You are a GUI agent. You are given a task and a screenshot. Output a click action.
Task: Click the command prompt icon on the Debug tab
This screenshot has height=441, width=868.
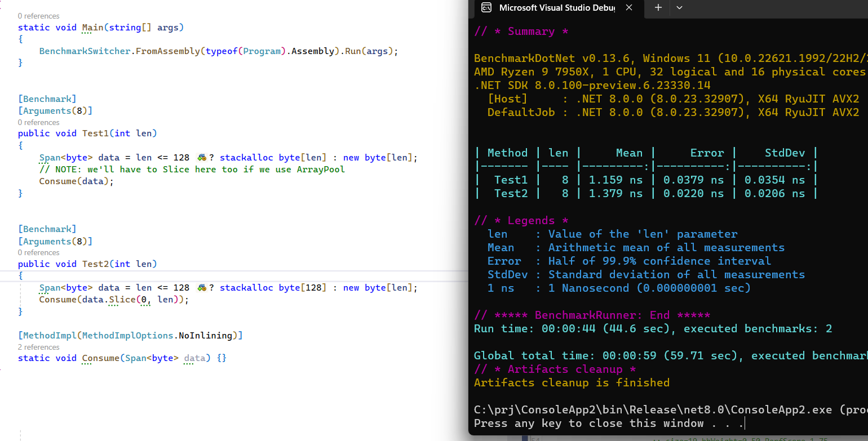point(486,8)
